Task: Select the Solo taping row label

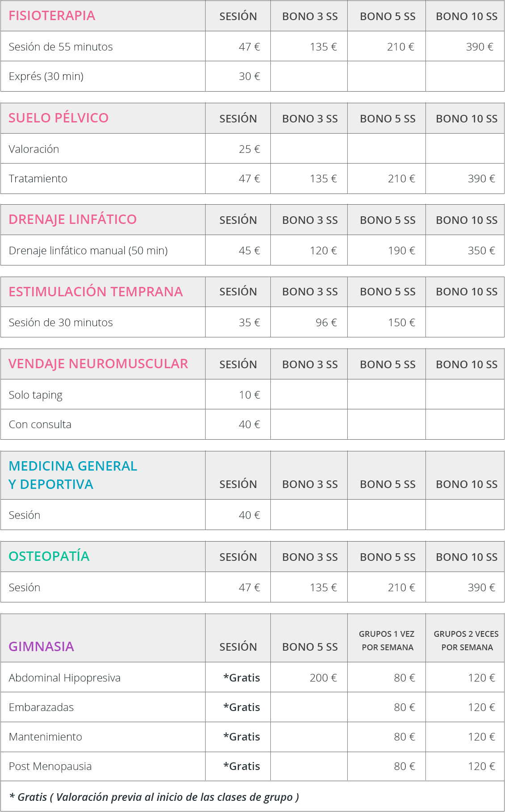Action: coord(36,395)
